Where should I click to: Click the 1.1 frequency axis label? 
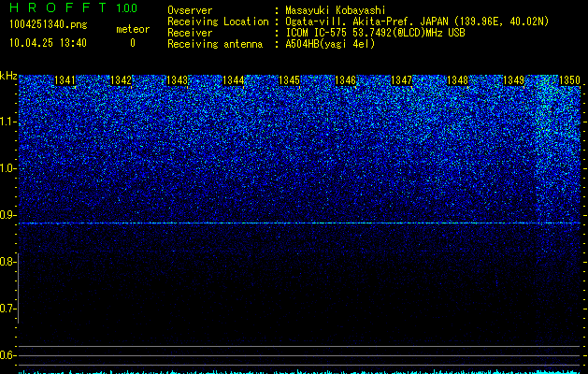click(7, 122)
